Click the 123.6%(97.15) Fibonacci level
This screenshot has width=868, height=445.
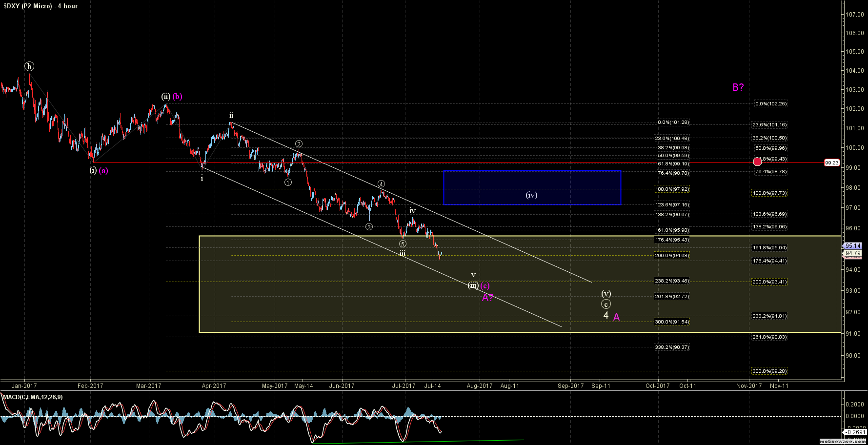(x=672, y=205)
